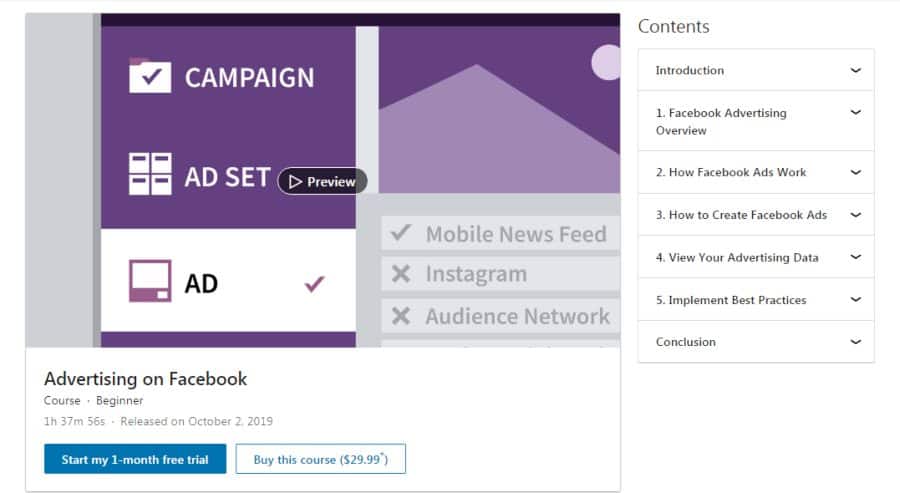
Task: Click the Beginner level label
Action: click(119, 400)
